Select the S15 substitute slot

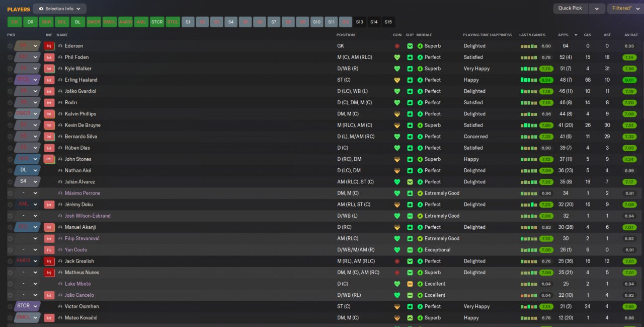tap(388, 22)
